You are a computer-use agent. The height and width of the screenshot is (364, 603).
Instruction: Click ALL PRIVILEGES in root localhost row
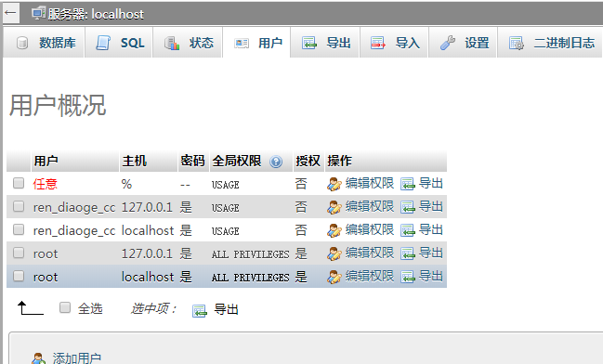[x=250, y=278]
